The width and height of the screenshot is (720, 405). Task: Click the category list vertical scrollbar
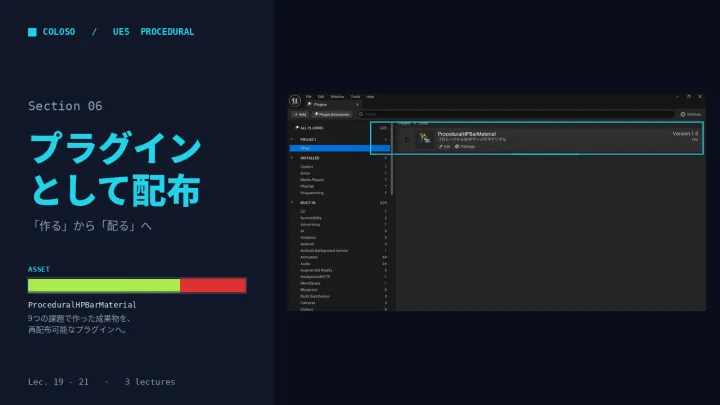tap(392, 158)
